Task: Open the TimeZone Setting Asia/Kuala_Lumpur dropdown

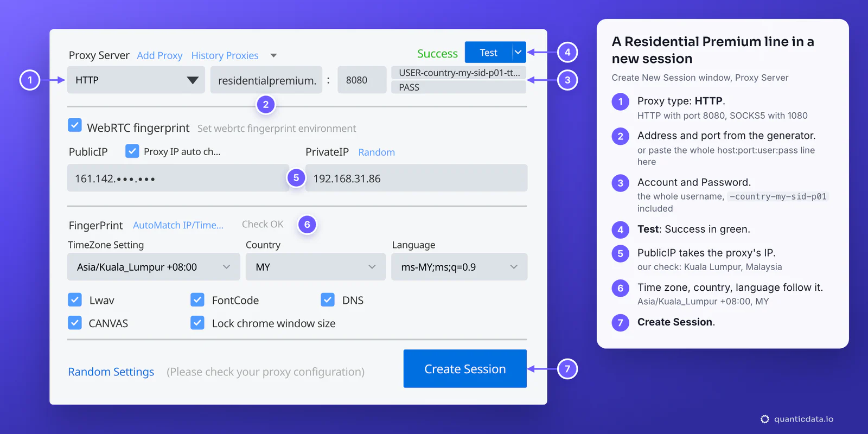Action: (x=154, y=267)
